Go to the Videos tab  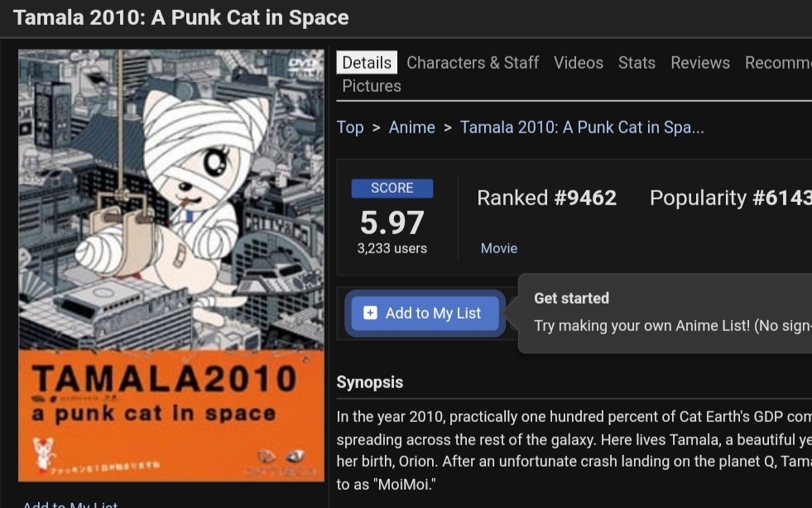coord(578,63)
